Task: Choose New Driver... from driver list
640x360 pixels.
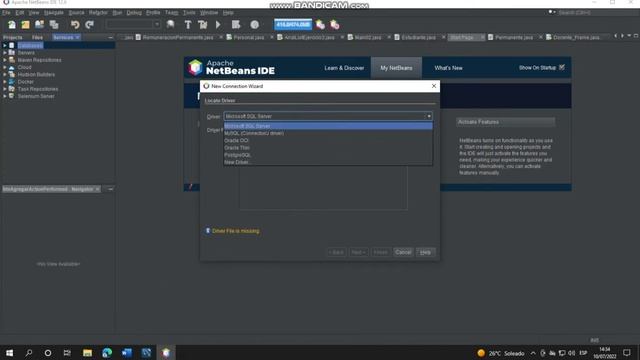Action: tap(328, 162)
